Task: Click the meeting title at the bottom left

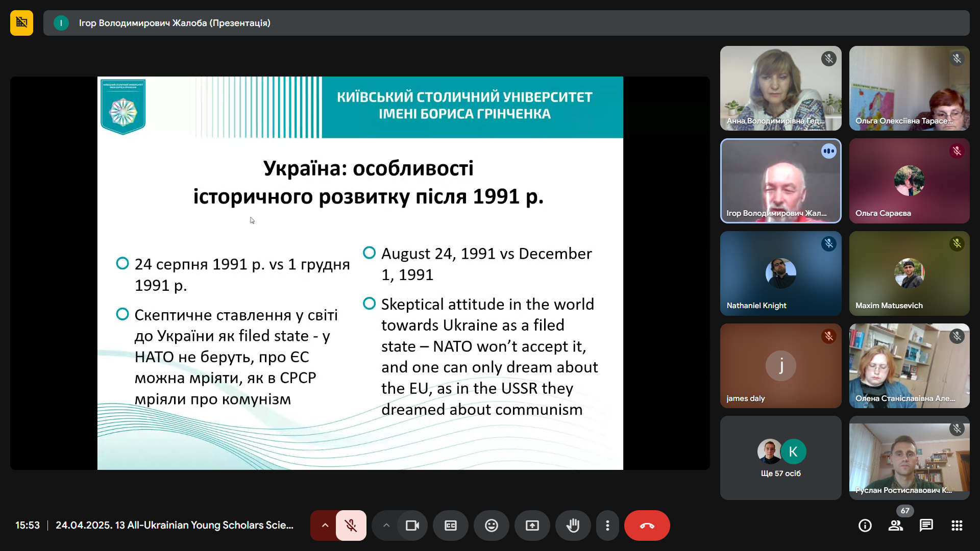Action: click(175, 525)
